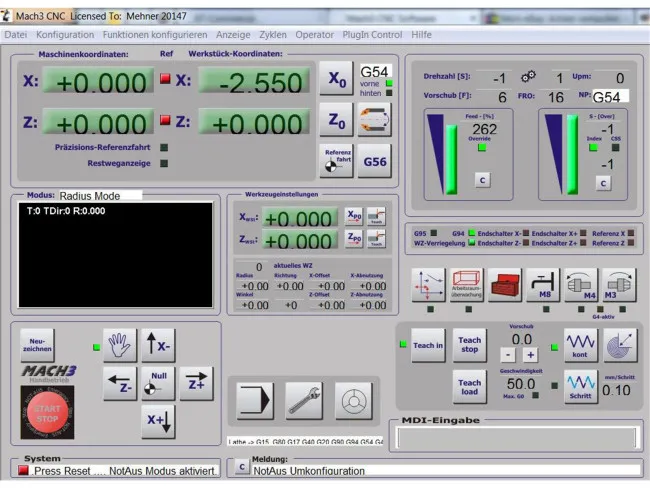The image size is (650, 488).
Task: Jog the Z+ axis arrow
Action: [x=196, y=384]
